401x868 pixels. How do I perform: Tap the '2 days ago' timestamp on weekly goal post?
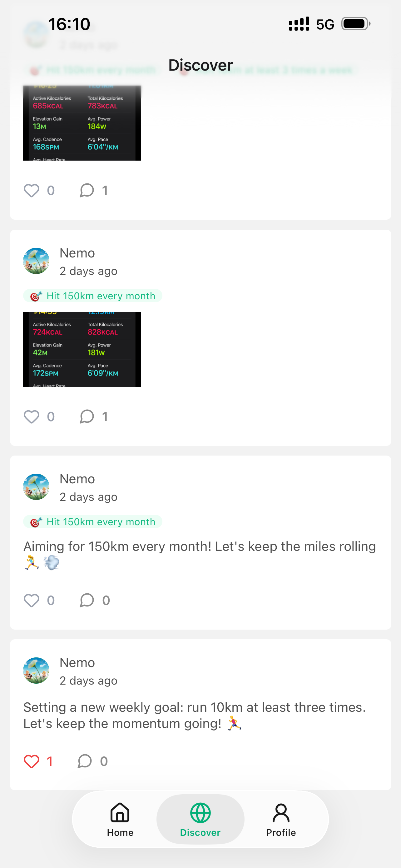click(x=89, y=680)
